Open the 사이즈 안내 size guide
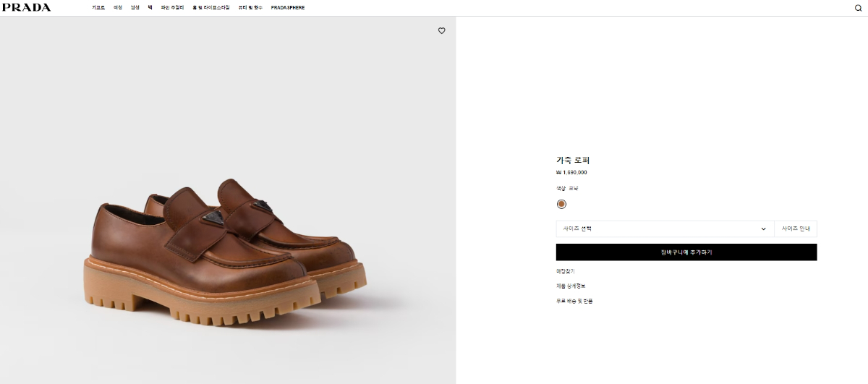This screenshot has height=384, width=868. coord(796,229)
